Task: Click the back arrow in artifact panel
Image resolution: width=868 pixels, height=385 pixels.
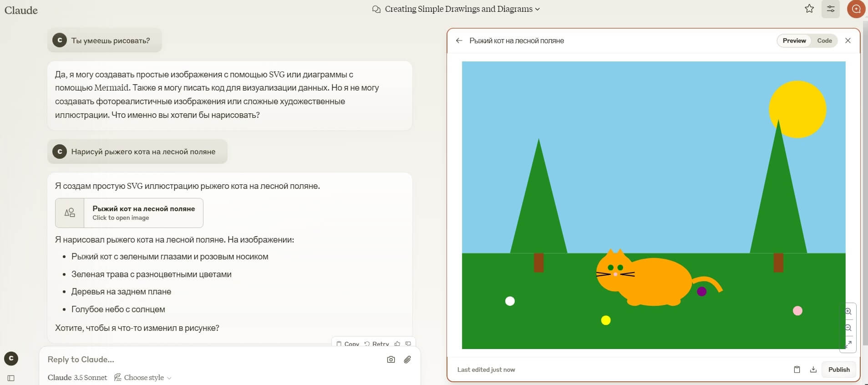Action: click(459, 41)
